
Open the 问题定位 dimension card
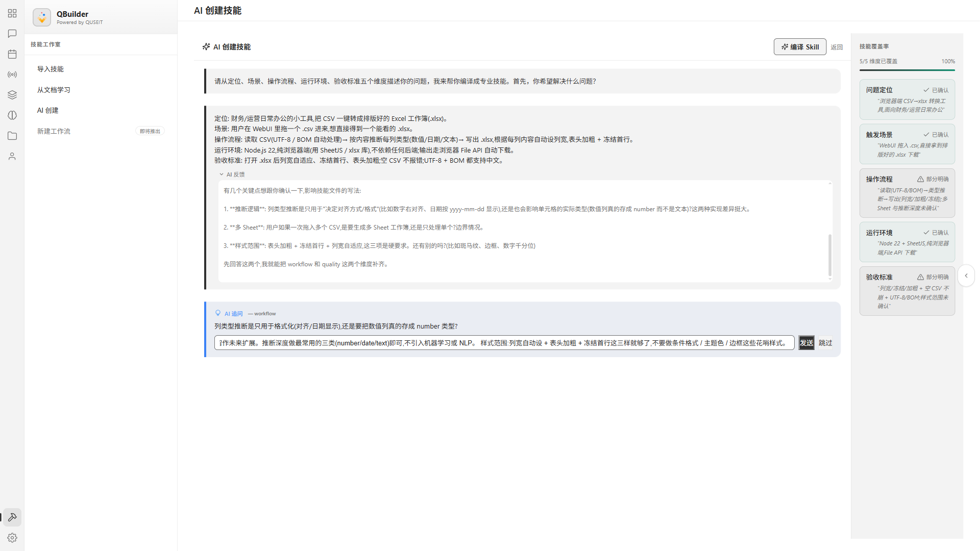click(907, 99)
